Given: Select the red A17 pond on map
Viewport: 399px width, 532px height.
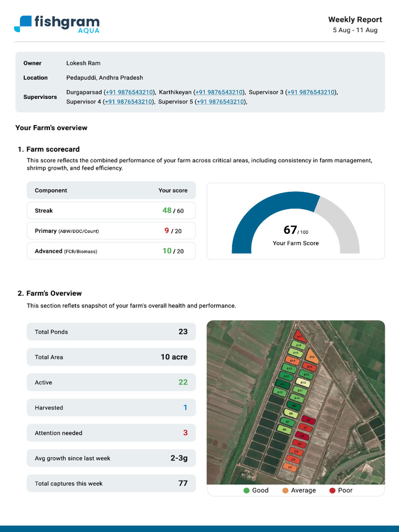Looking at the screenshot, I should point(300,336).
